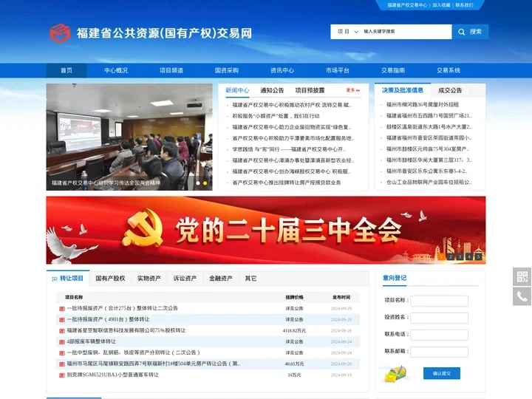The image size is (532, 399).
Task: Open 福州市柳河路36号房屋对外招租 item
Action: [423, 104]
